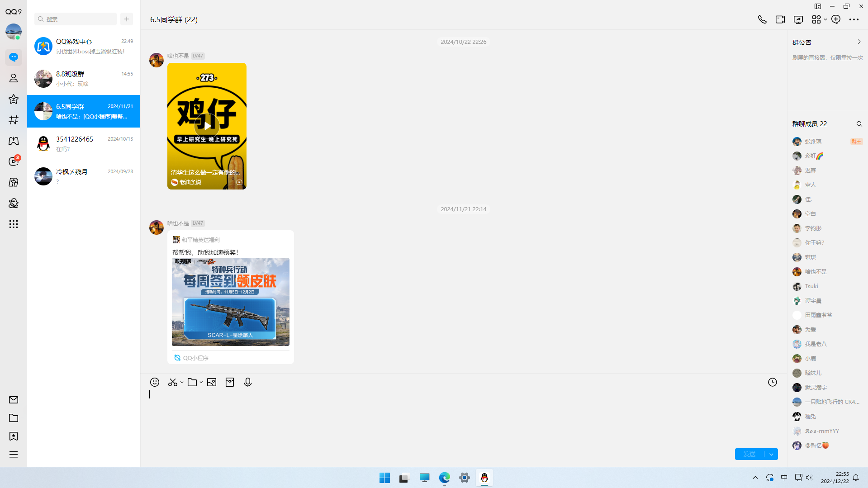Play the 鸡仔 video thumbnail
Screen dimensions: 868x488
tap(207, 126)
